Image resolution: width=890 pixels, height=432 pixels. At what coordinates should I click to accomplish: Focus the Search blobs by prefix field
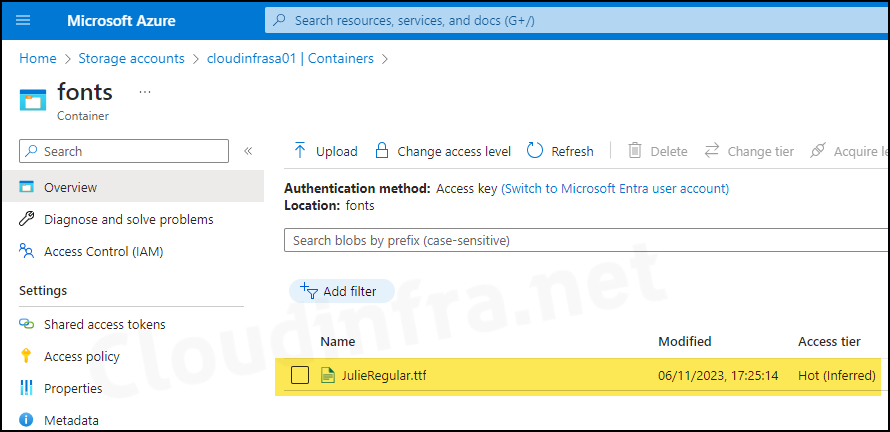[x=586, y=241]
